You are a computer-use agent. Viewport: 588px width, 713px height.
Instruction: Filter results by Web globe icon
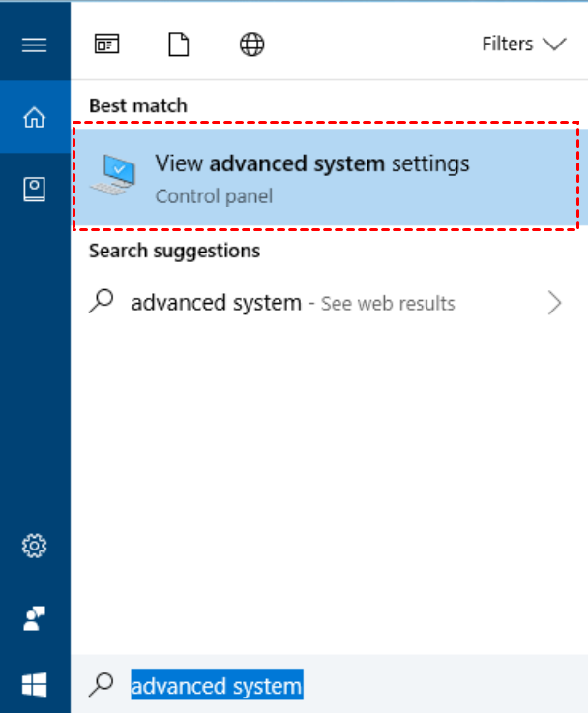[x=251, y=44]
